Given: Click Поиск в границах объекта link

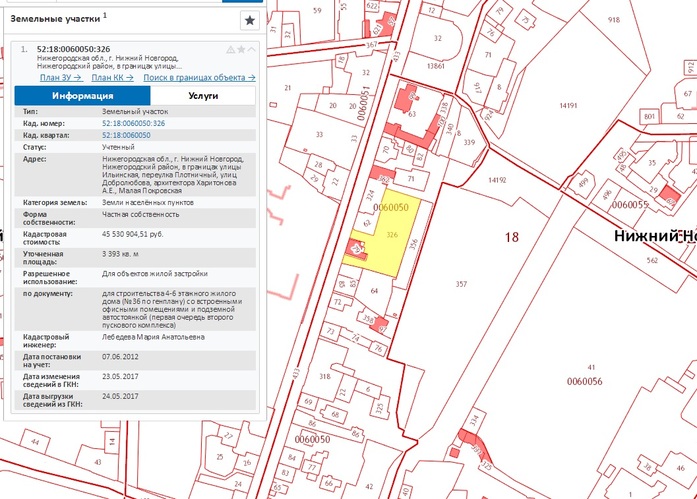Looking at the screenshot, I should (x=198, y=77).
